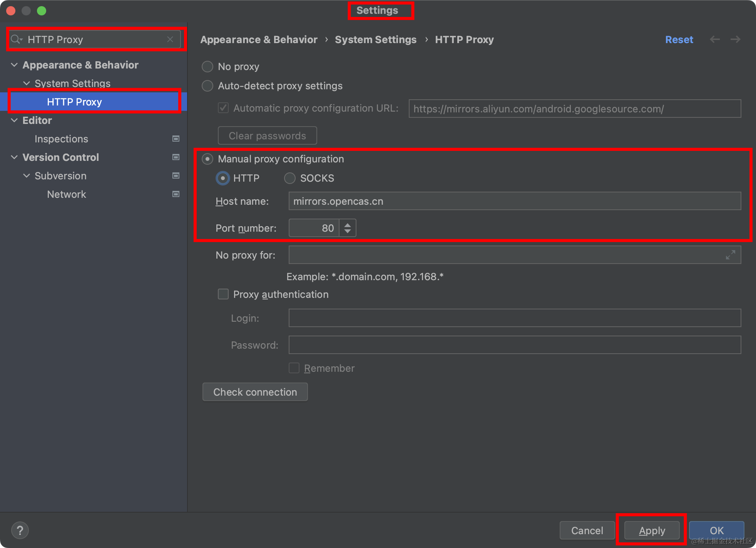Click the No proxy for field

[x=515, y=255]
